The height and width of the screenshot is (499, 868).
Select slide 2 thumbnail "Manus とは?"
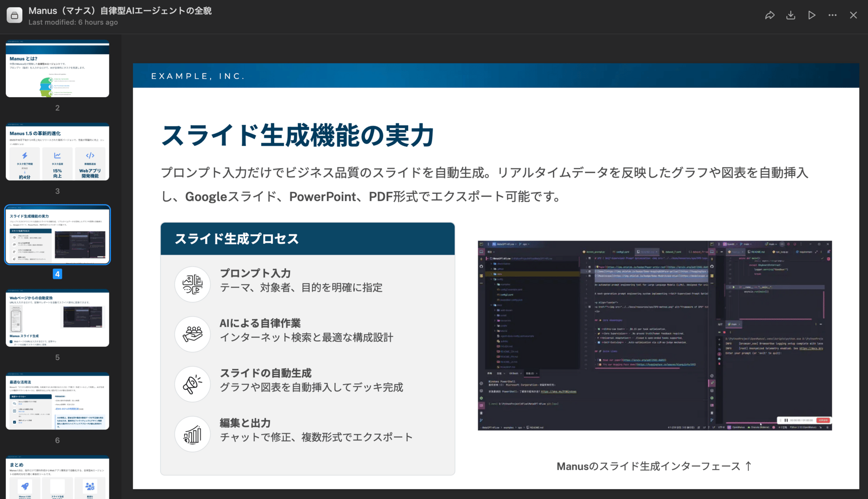tap(57, 69)
